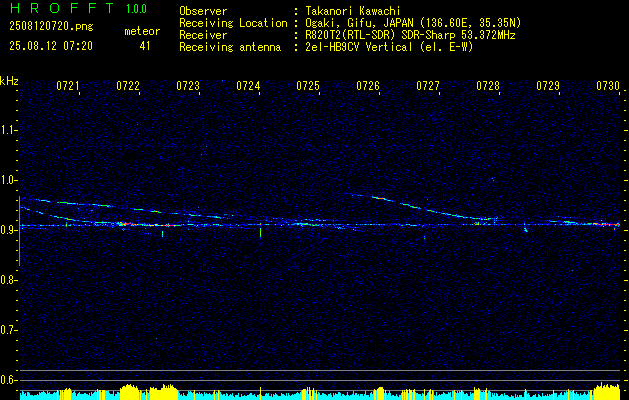Select the meteor count 41
This screenshot has width=629, height=400.
[x=145, y=46]
